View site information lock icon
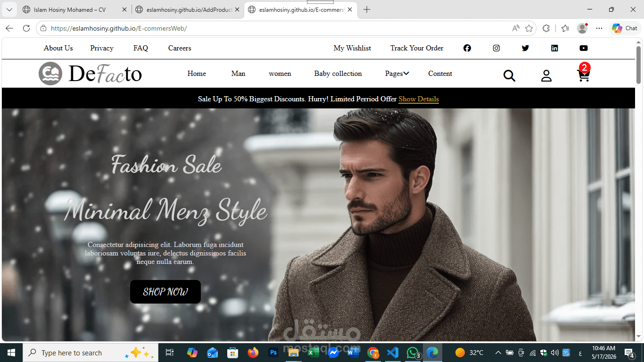The height and width of the screenshot is (362, 644). coord(43,28)
